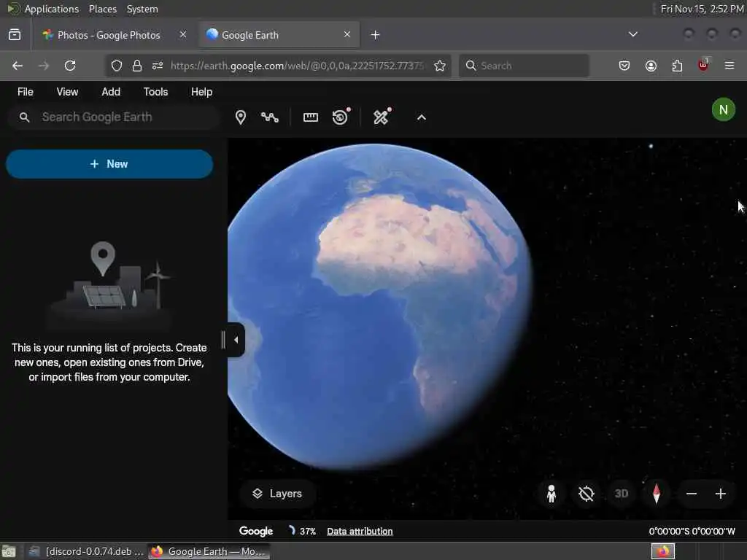Reset orientation with the compass
The image size is (747, 560).
coord(657,494)
